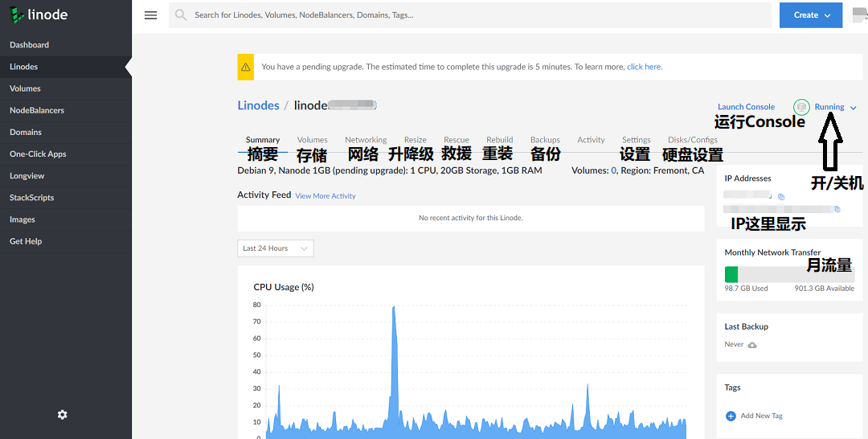The width and height of the screenshot is (868, 439).
Task: Click the yellow warning triangle icon
Action: pyautogui.click(x=246, y=67)
